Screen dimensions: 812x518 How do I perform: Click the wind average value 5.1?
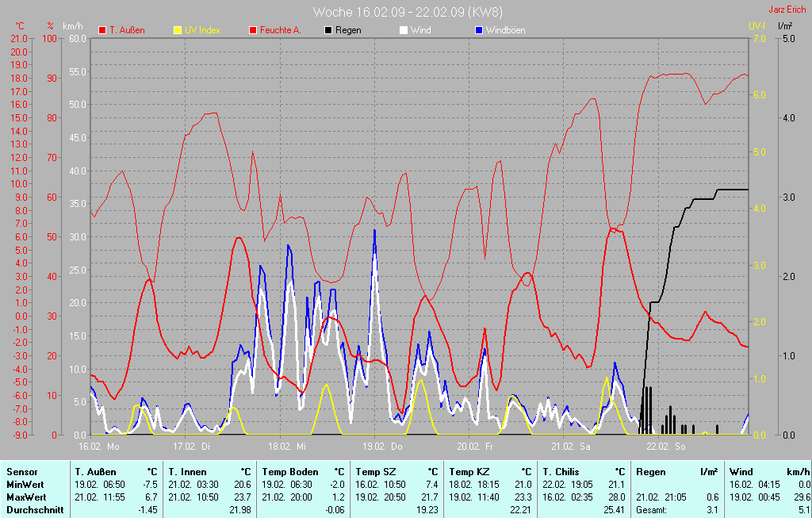point(804,510)
